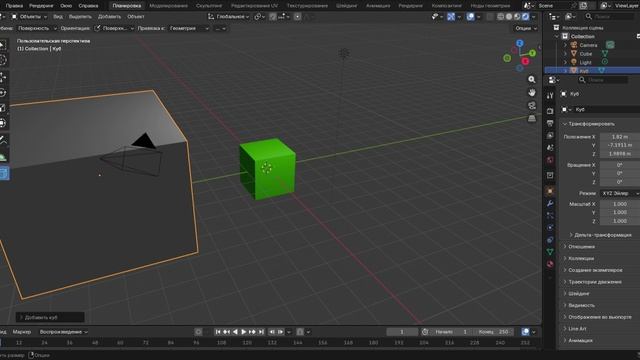Viewport: 640px width, 360px height.
Task: Open the Маркер timeline menu
Action: [22, 332]
